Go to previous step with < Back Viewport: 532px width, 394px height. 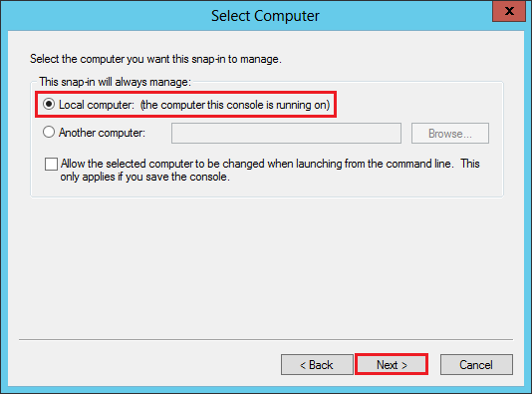pyautogui.click(x=317, y=365)
